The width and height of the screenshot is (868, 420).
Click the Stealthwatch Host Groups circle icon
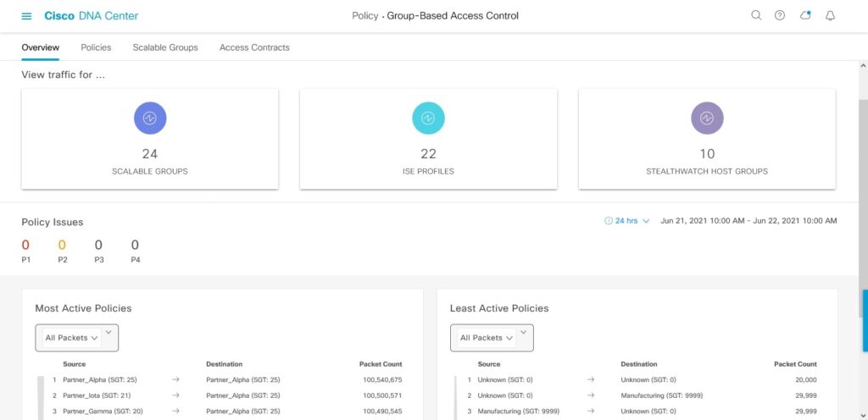tap(707, 119)
